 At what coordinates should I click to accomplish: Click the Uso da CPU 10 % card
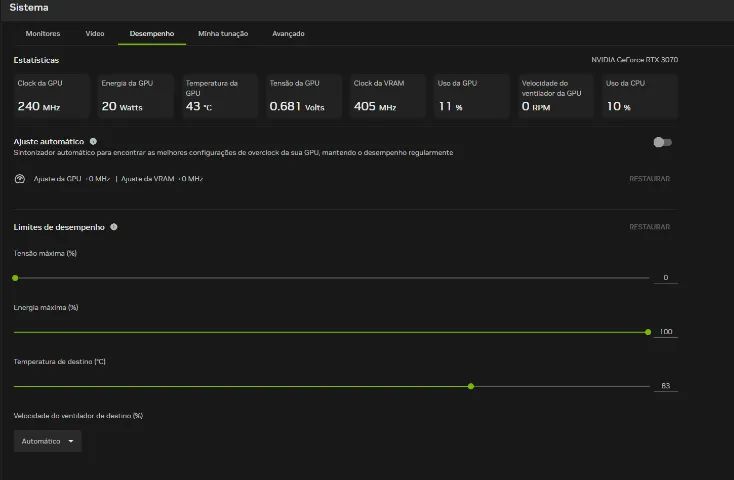640,96
